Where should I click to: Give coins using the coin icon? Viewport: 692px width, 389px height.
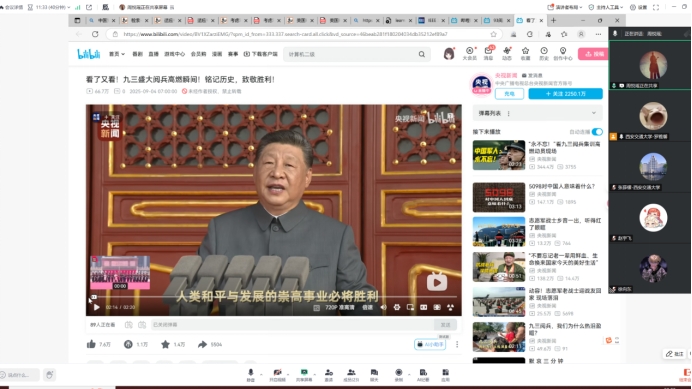point(128,344)
